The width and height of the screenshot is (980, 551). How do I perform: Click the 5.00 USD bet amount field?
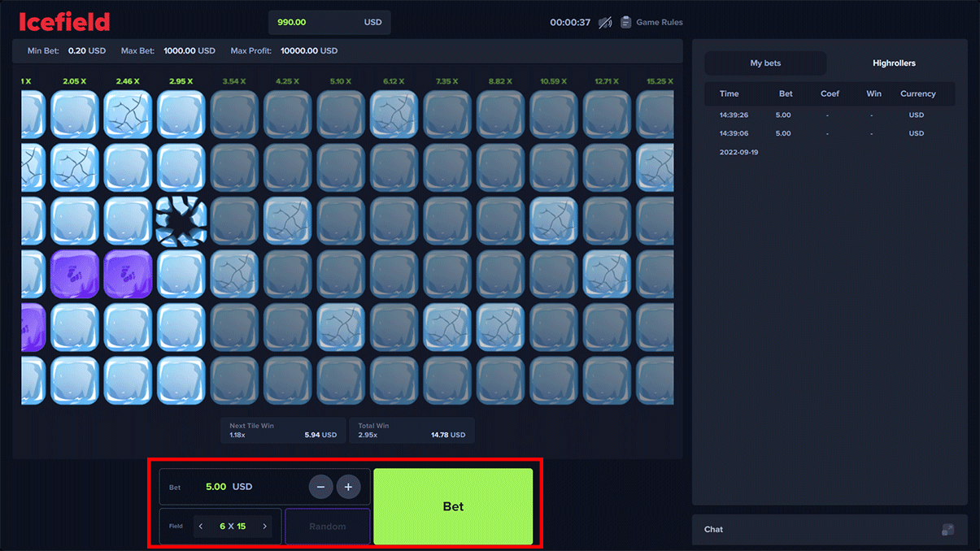[x=229, y=487]
